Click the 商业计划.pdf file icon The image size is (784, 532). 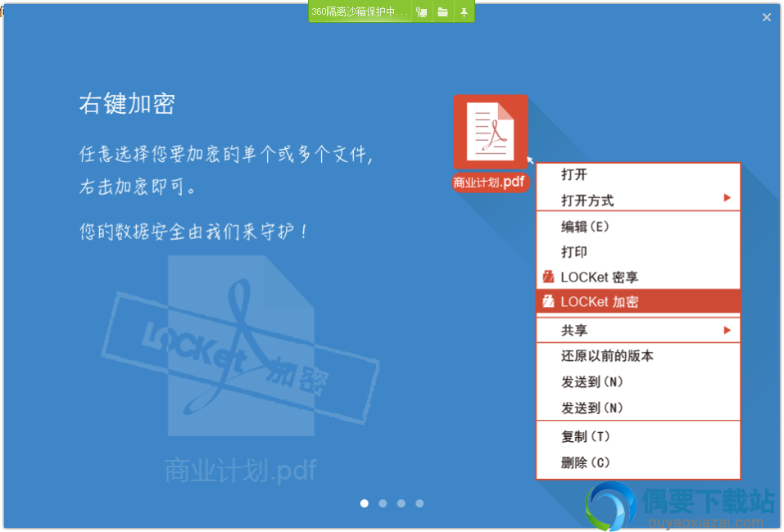point(491,132)
